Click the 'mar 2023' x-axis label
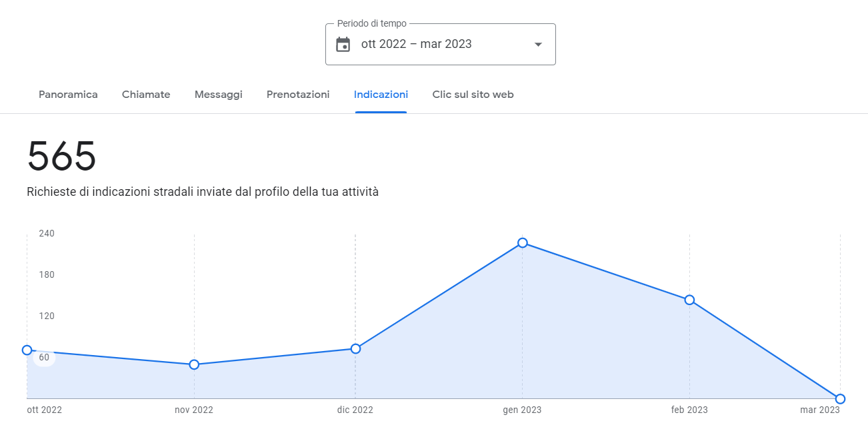The image size is (868, 431). tap(820, 410)
